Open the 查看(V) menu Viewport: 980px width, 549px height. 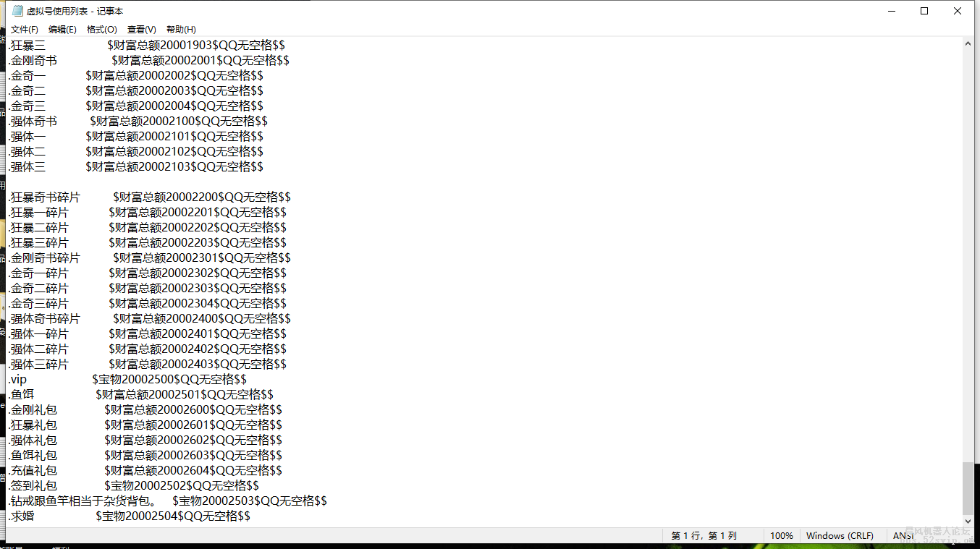pyautogui.click(x=141, y=30)
